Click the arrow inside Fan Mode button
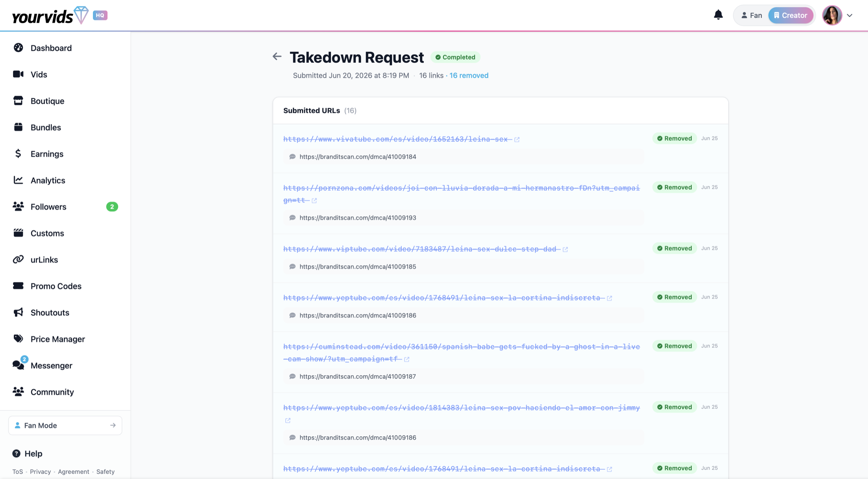868x479 pixels. 113,425
